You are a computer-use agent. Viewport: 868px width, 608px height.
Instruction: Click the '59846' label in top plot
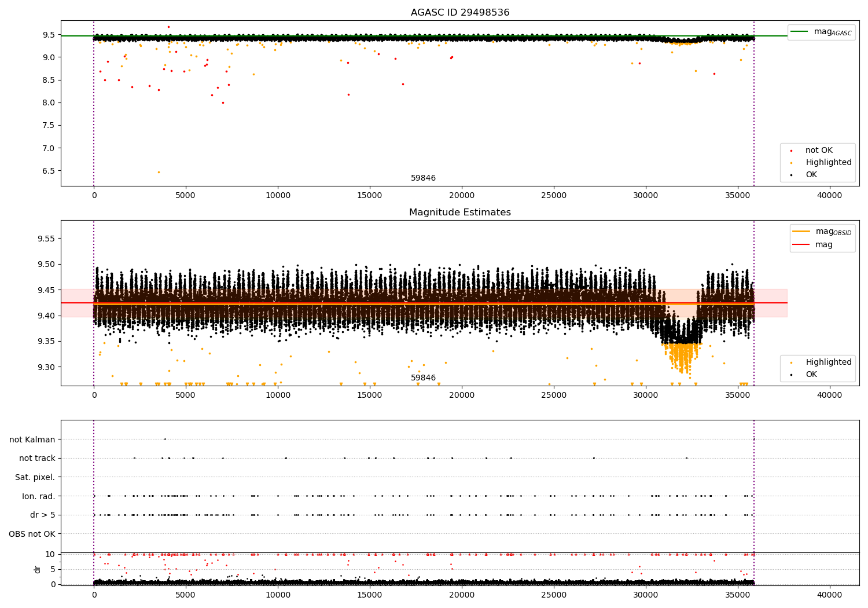coord(424,178)
